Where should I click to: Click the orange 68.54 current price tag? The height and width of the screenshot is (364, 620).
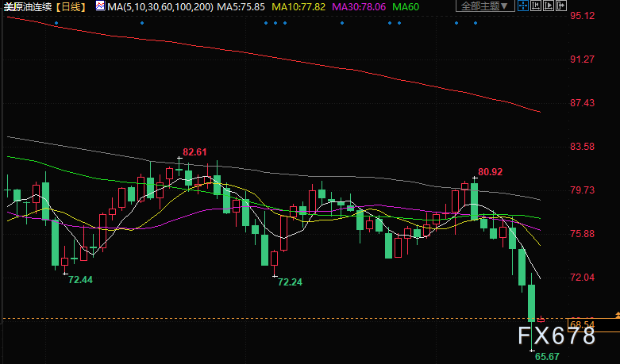click(583, 324)
